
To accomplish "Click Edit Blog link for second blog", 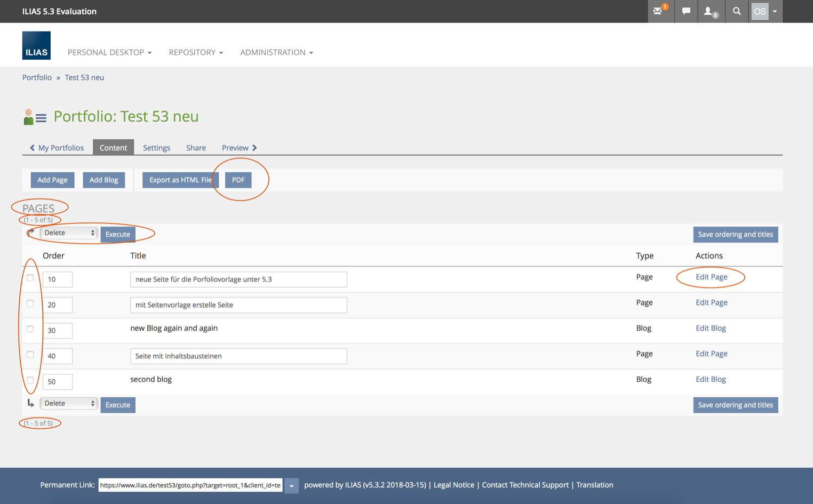I will pos(711,379).
